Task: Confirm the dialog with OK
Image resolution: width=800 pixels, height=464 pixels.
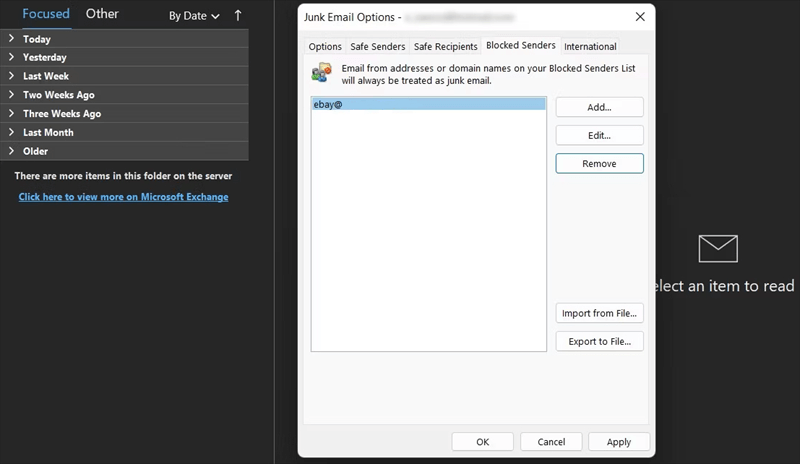Action: point(482,441)
